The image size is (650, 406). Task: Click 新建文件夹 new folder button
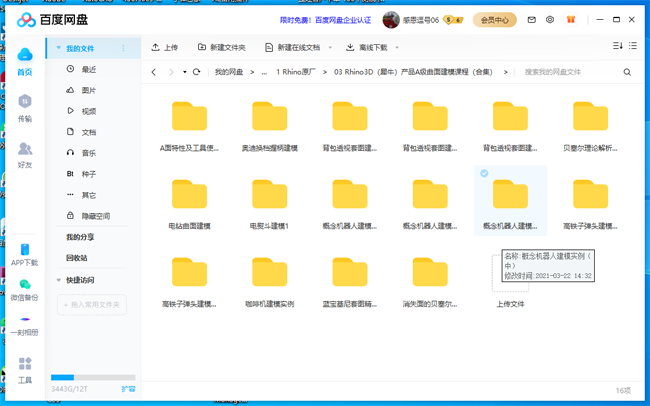click(x=221, y=47)
